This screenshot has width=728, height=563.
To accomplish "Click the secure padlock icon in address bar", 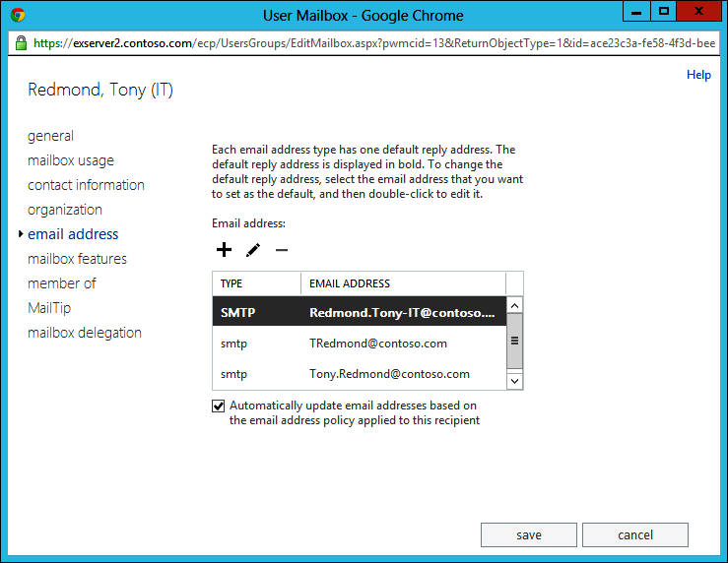I will [21, 43].
